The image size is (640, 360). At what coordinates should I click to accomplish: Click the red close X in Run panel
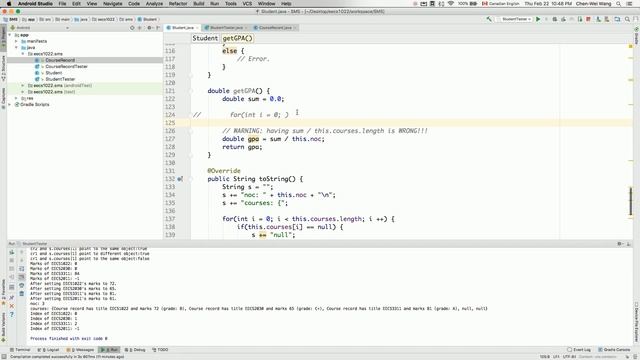(12, 306)
